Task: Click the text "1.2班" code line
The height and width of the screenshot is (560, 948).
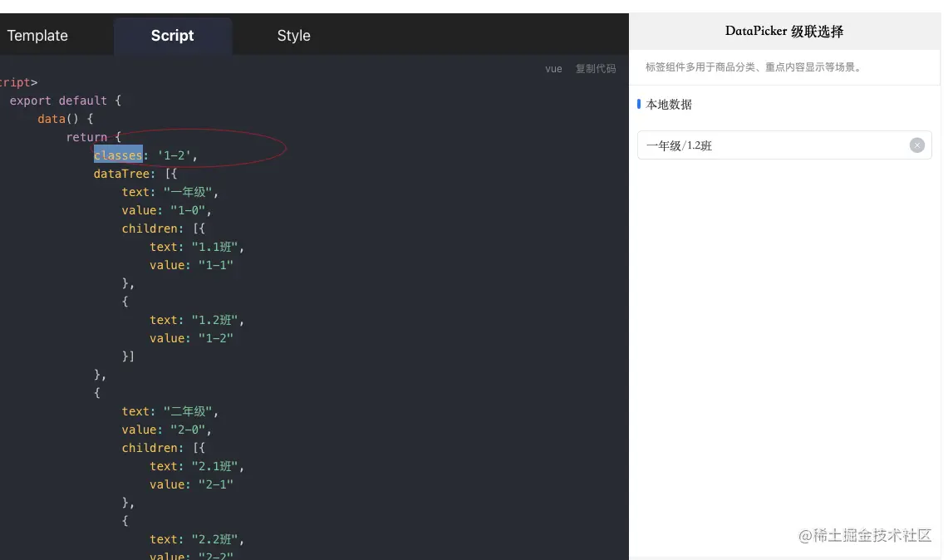Action: coord(197,320)
